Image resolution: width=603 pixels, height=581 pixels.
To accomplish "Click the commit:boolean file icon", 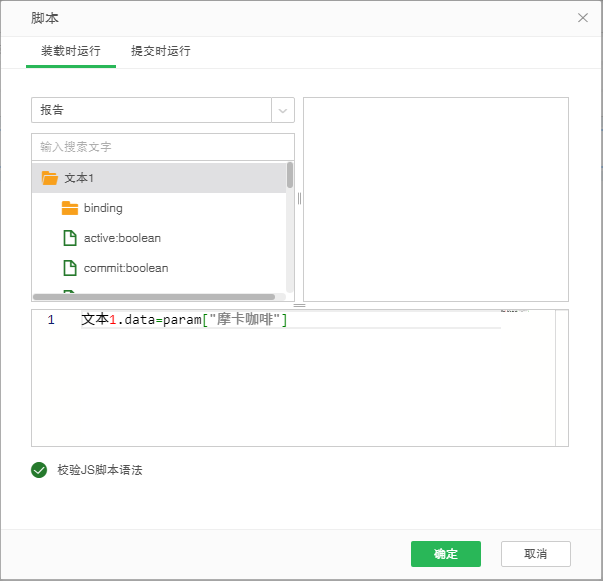I will pos(70,268).
